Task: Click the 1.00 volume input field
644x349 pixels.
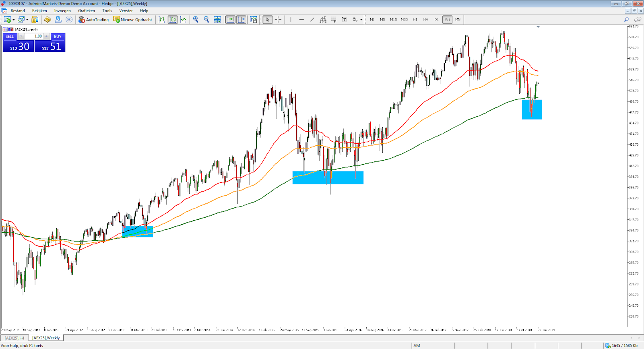Action: click(x=34, y=36)
